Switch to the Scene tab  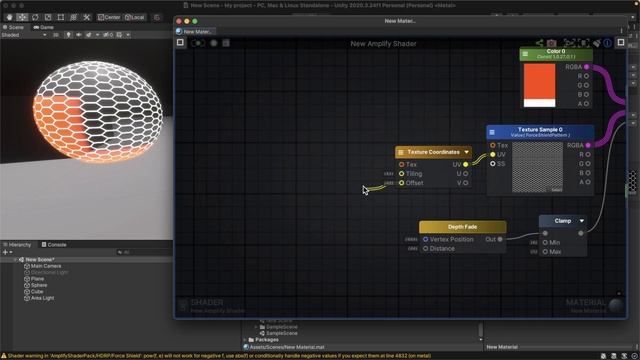click(x=13, y=27)
